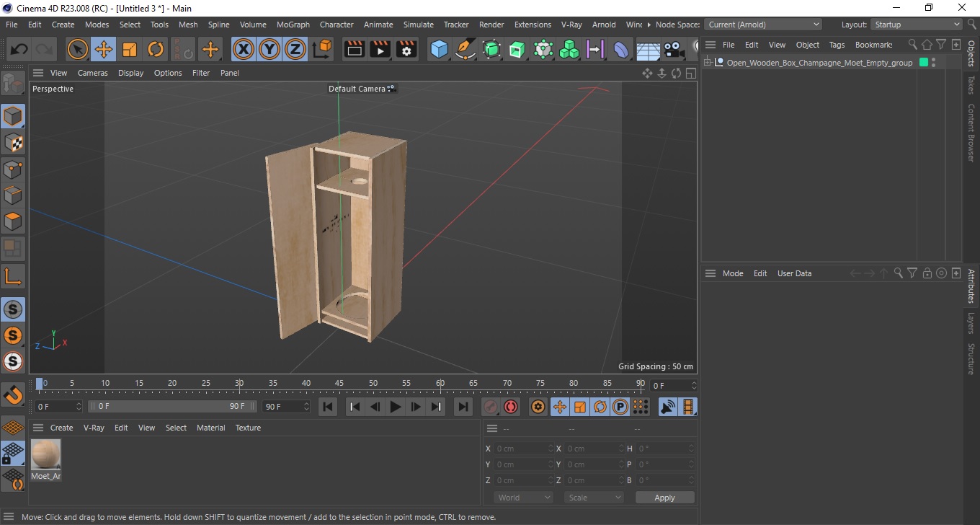Screen dimensions: 980x525
Task: Toggle Enable Snap magnet icon
Action: click(13, 394)
